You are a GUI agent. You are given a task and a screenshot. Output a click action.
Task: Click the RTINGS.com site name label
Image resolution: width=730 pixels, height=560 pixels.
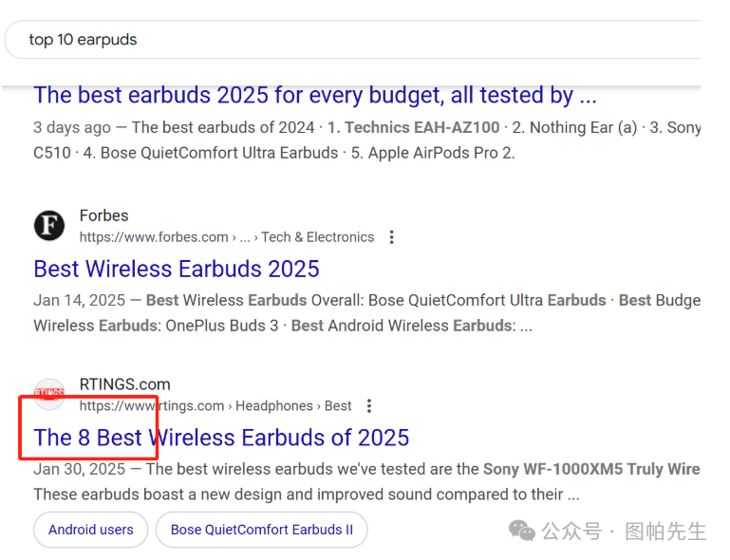[124, 384]
